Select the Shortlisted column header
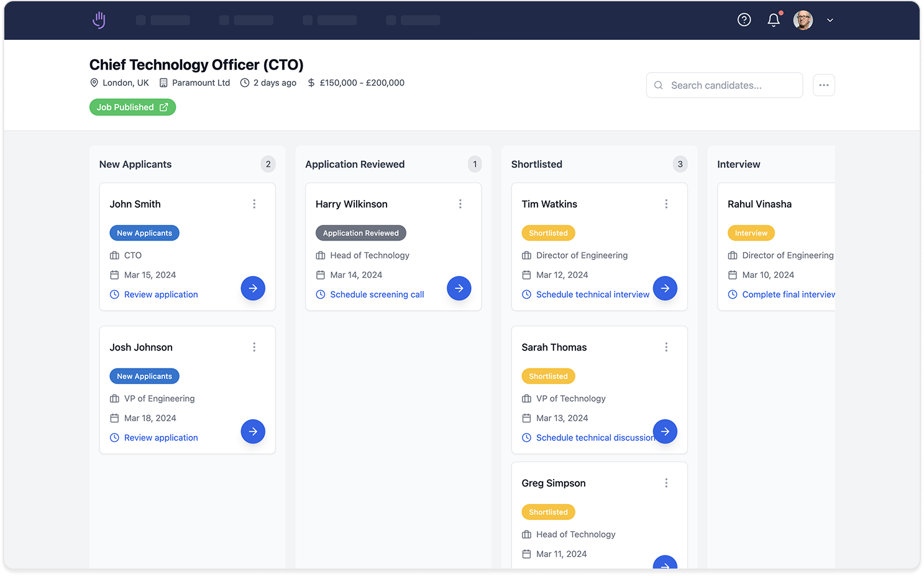The width and height of the screenshot is (924, 576). [x=536, y=164]
